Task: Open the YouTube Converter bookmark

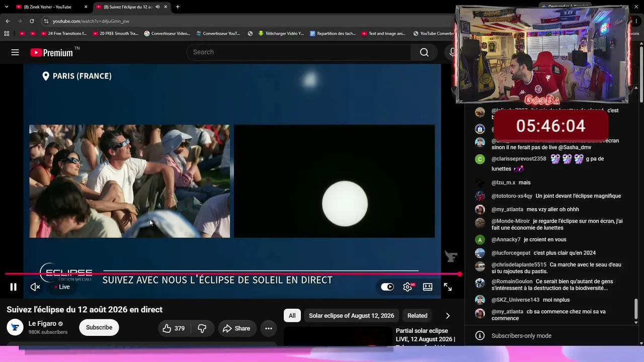Action: coord(434,34)
